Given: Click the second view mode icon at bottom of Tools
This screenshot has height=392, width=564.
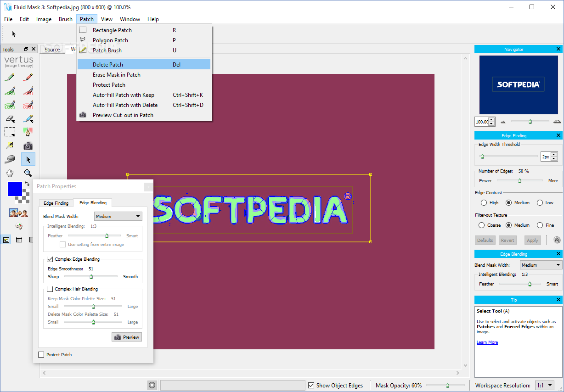Looking at the screenshot, I should [19, 240].
